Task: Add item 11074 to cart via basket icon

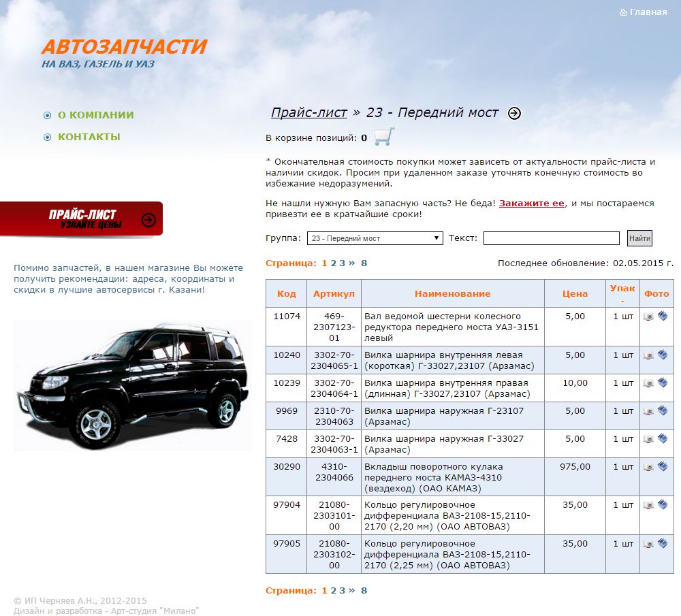Action: [x=663, y=317]
